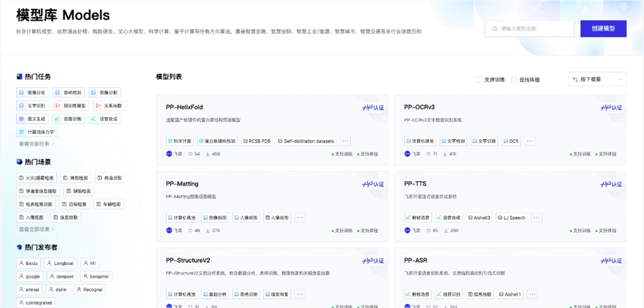This screenshot has width=644, height=308.
Task: Select the 图像分类 task filter tag
Action: tap(32, 93)
